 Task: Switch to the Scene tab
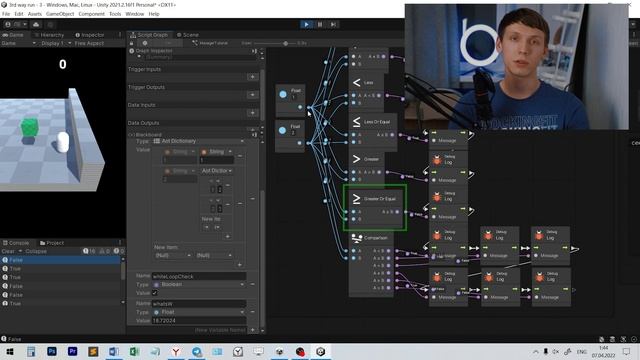pyautogui.click(x=188, y=35)
